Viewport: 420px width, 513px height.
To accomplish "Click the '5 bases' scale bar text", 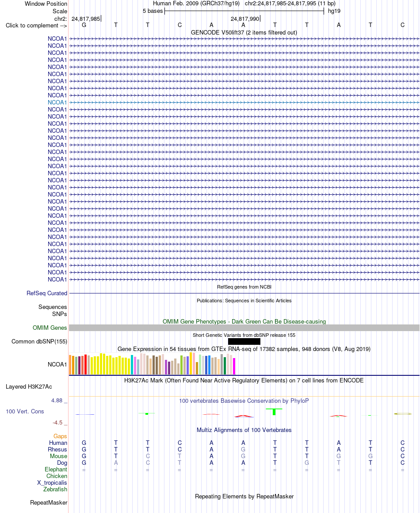I will (x=153, y=11).
